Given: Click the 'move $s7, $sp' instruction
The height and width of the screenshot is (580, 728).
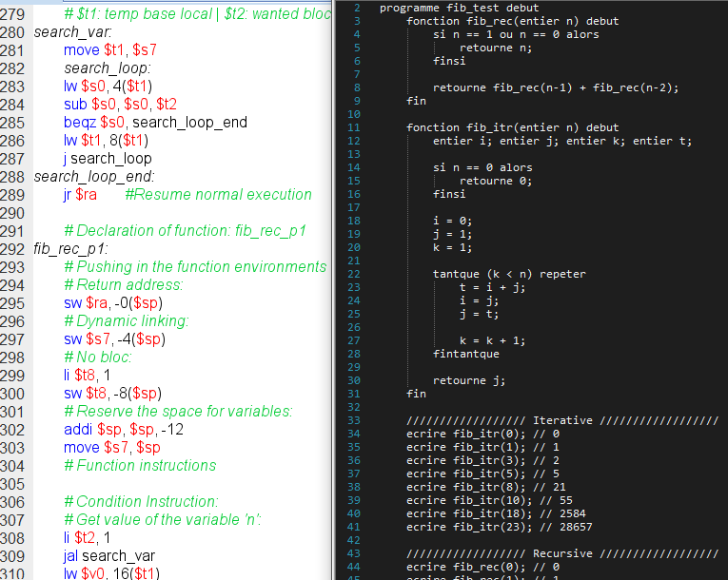Looking at the screenshot, I should click(x=112, y=448).
